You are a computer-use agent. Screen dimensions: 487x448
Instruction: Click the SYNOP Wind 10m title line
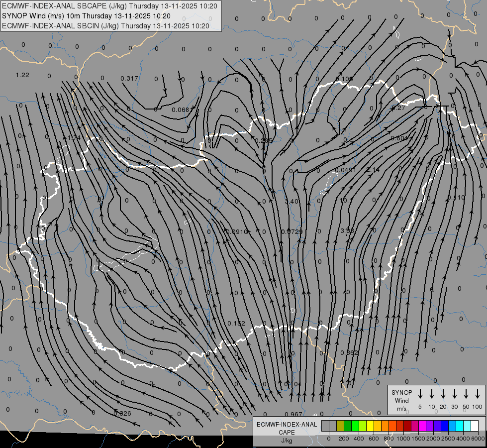tap(86, 16)
